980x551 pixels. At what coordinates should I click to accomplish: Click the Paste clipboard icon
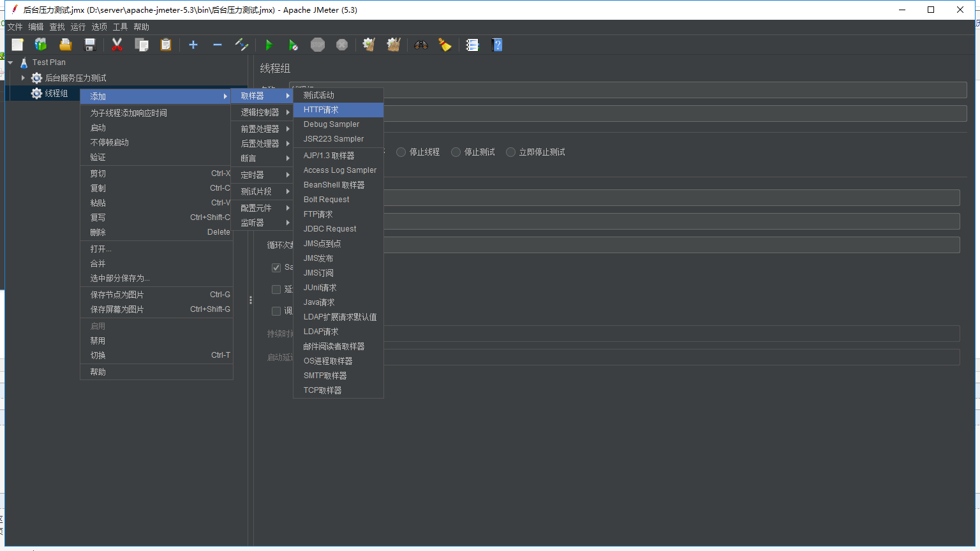[166, 45]
